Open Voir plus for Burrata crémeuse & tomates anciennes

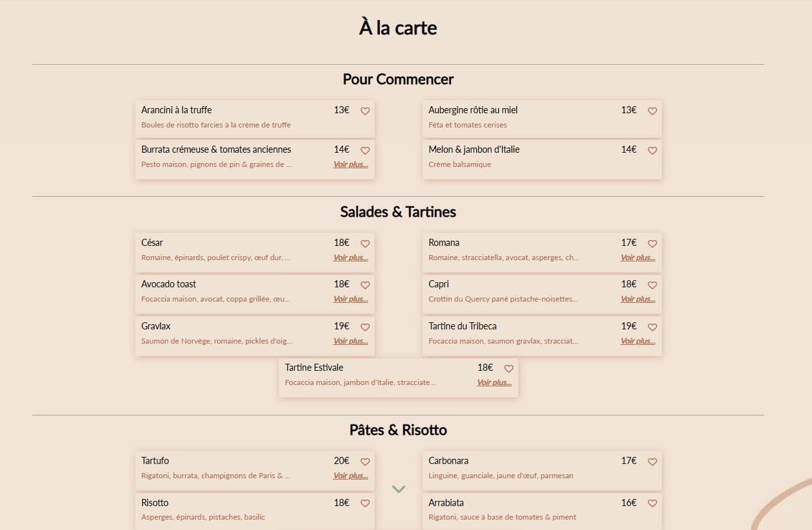click(x=350, y=164)
